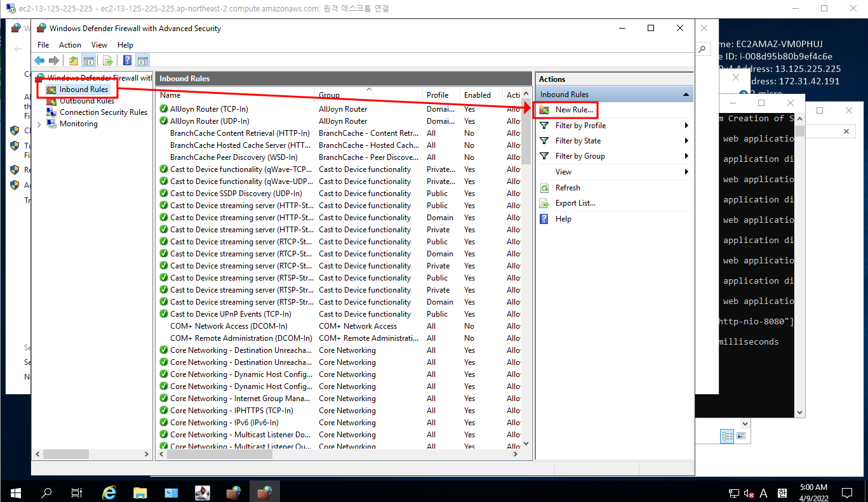
Task: Click the green Refresh icon in Actions
Action: pyautogui.click(x=544, y=188)
